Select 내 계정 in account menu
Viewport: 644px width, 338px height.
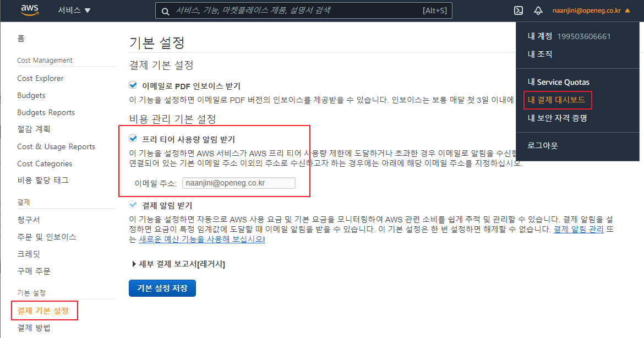pyautogui.click(x=539, y=36)
